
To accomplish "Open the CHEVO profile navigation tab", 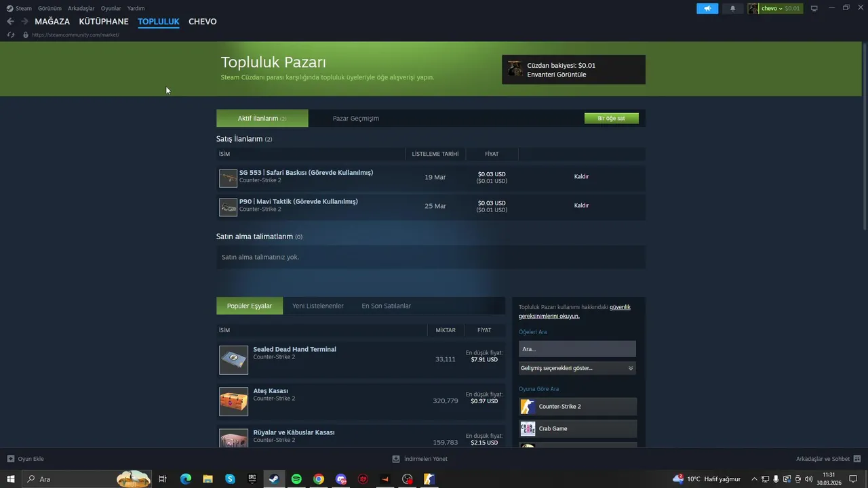I will 203,22.
